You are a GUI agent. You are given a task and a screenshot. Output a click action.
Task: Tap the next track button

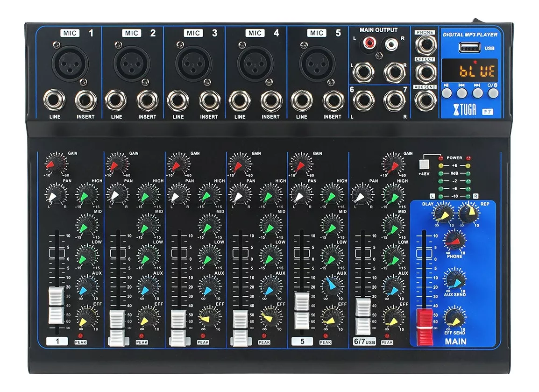(x=477, y=93)
